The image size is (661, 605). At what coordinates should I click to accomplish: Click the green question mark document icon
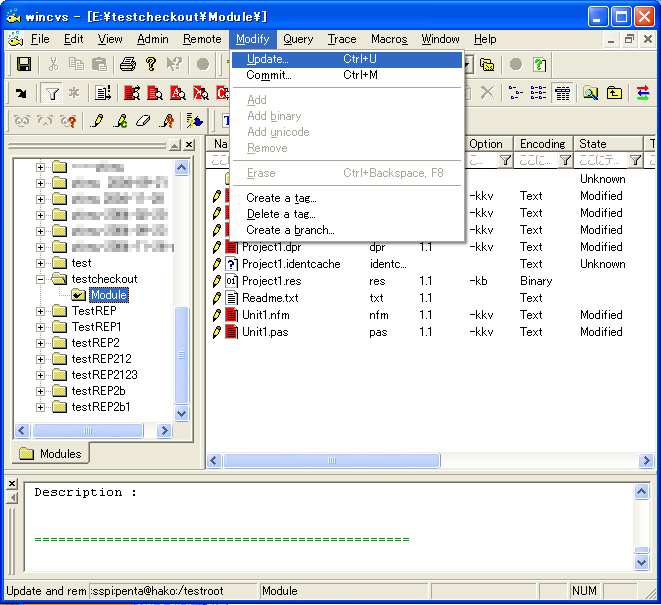(540, 65)
